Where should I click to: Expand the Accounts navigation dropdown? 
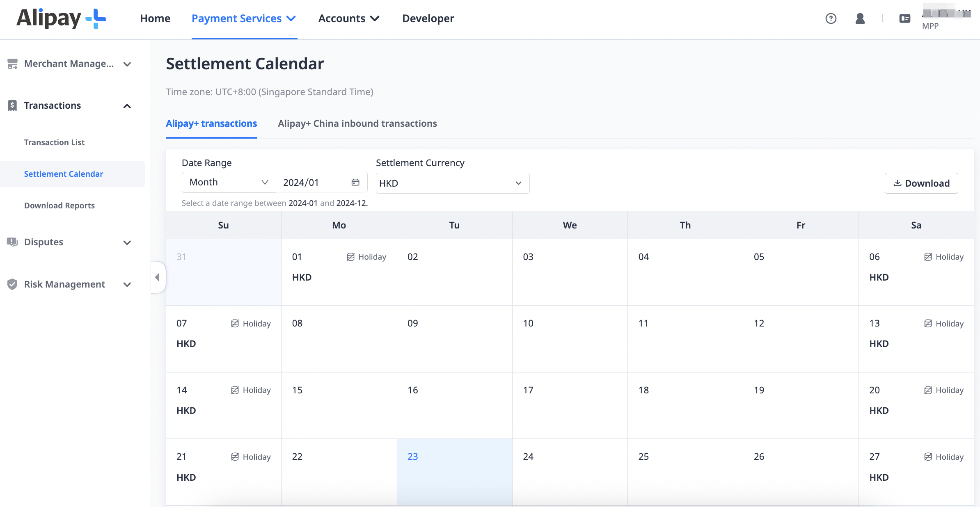coord(348,18)
